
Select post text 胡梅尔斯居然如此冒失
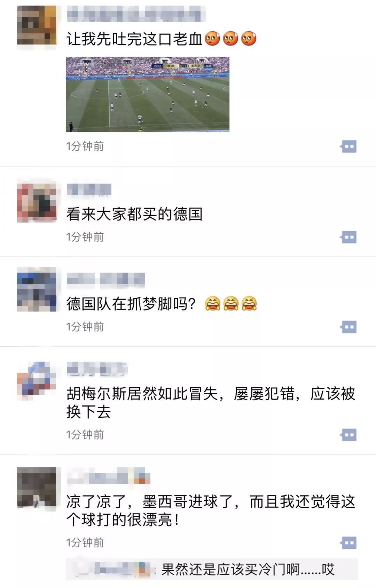[142, 394]
